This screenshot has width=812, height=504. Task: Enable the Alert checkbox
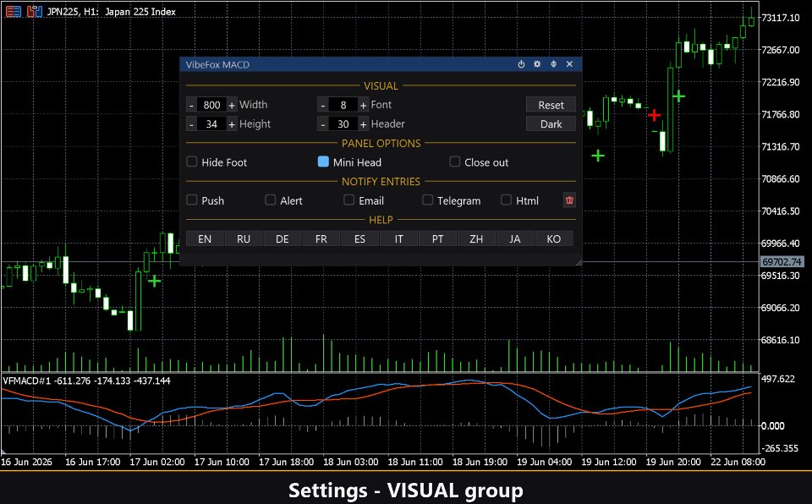point(271,200)
